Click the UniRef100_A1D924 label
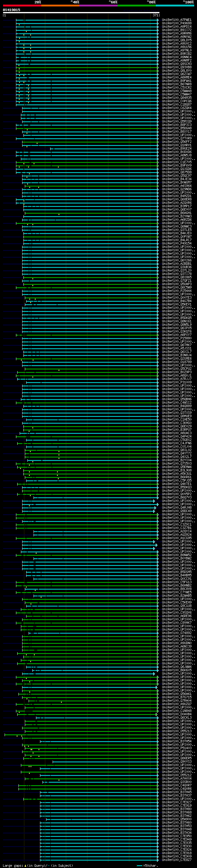197x868 pixels. click(176, 535)
